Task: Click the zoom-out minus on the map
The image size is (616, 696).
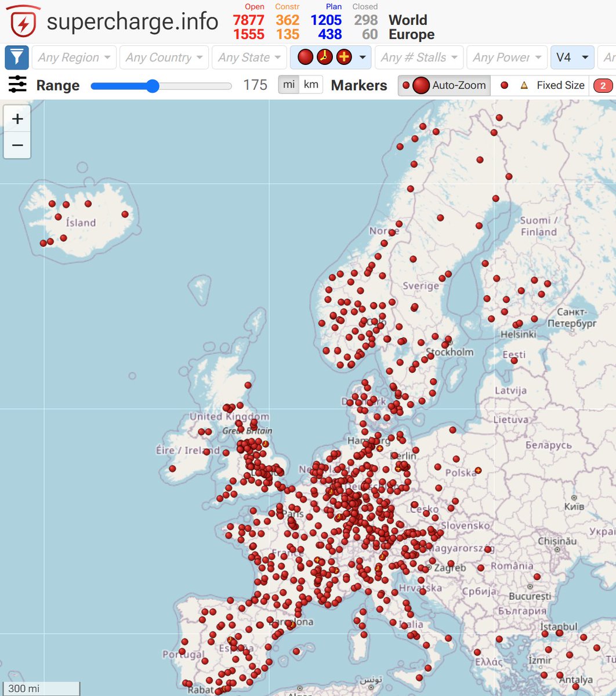Action: pyautogui.click(x=17, y=145)
